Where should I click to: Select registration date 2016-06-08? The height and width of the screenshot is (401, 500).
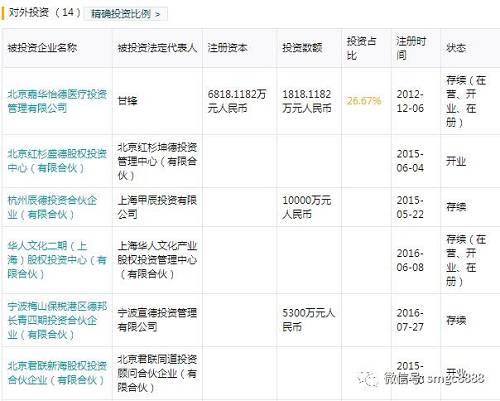click(x=410, y=260)
